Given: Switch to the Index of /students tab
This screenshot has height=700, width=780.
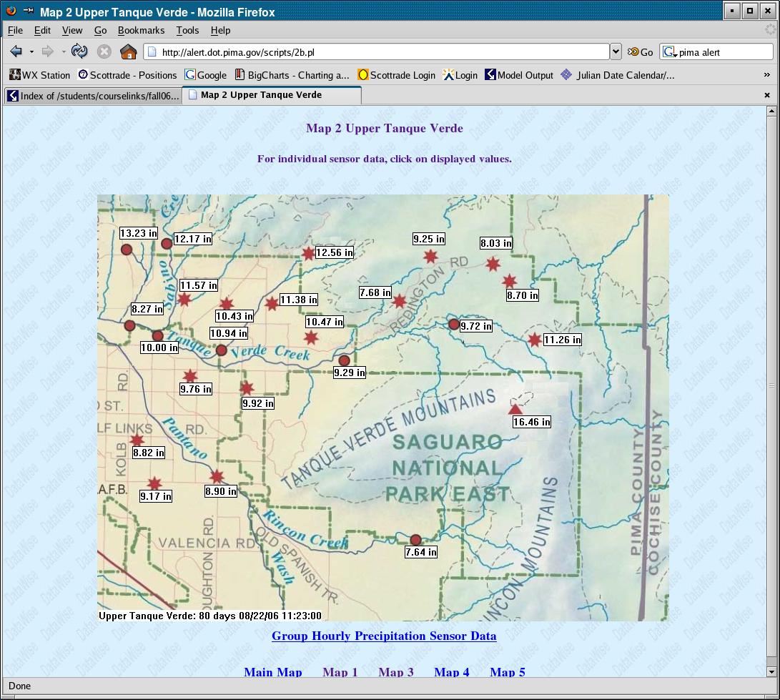Looking at the screenshot, I should tap(93, 96).
